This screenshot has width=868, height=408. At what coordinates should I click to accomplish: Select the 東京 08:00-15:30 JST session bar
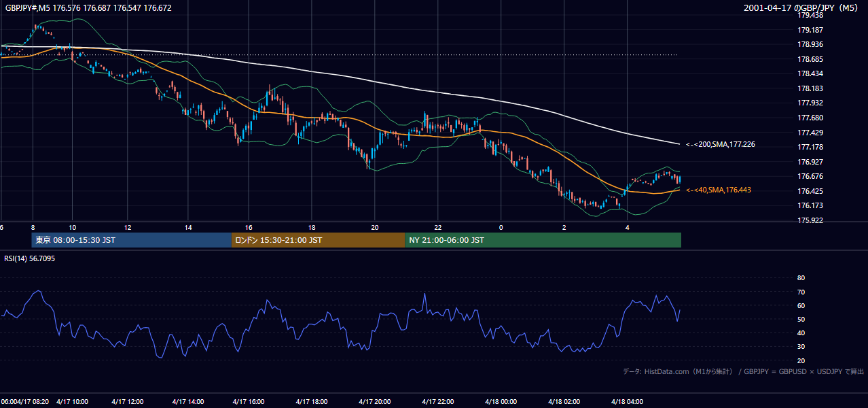point(131,240)
